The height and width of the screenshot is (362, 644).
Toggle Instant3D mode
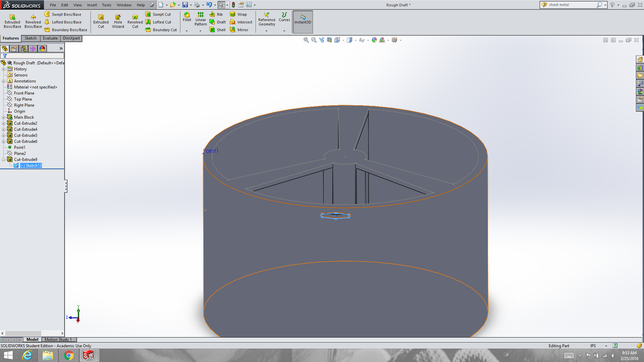[x=303, y=21]
